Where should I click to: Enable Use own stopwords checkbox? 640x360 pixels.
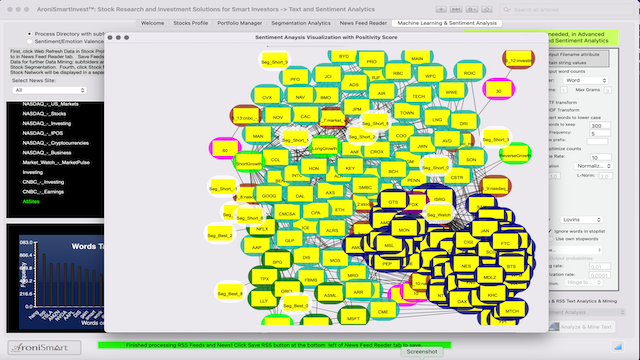(551, 239)
